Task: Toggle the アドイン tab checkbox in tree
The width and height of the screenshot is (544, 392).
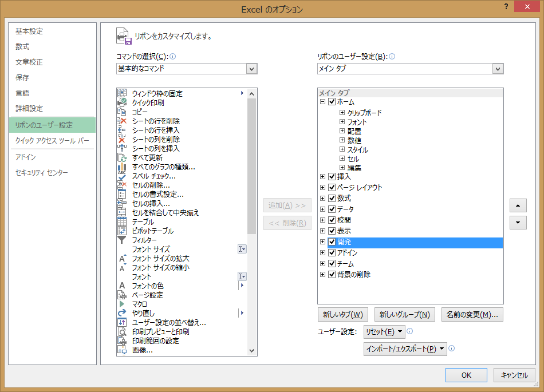Action: pos(332,253)
